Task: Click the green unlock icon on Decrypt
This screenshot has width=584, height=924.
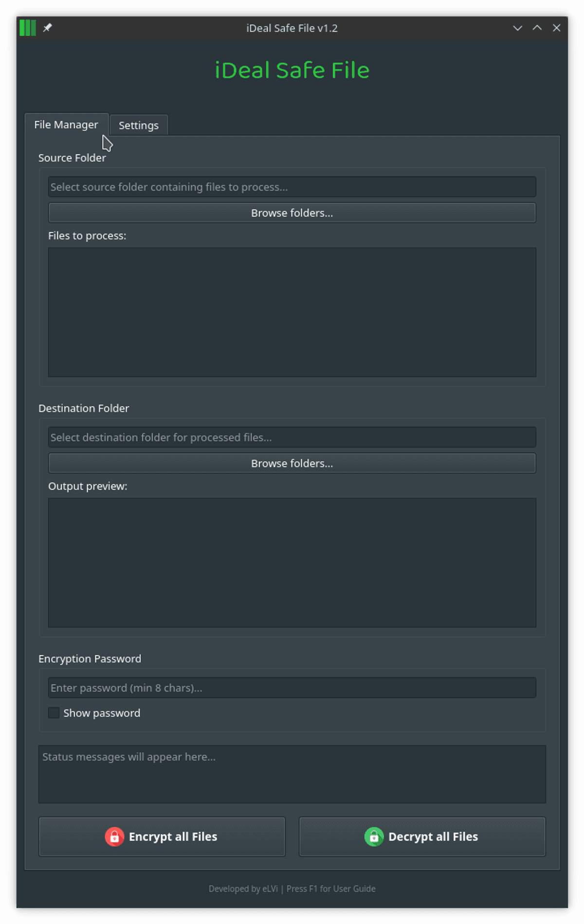Action: (374, 836)
